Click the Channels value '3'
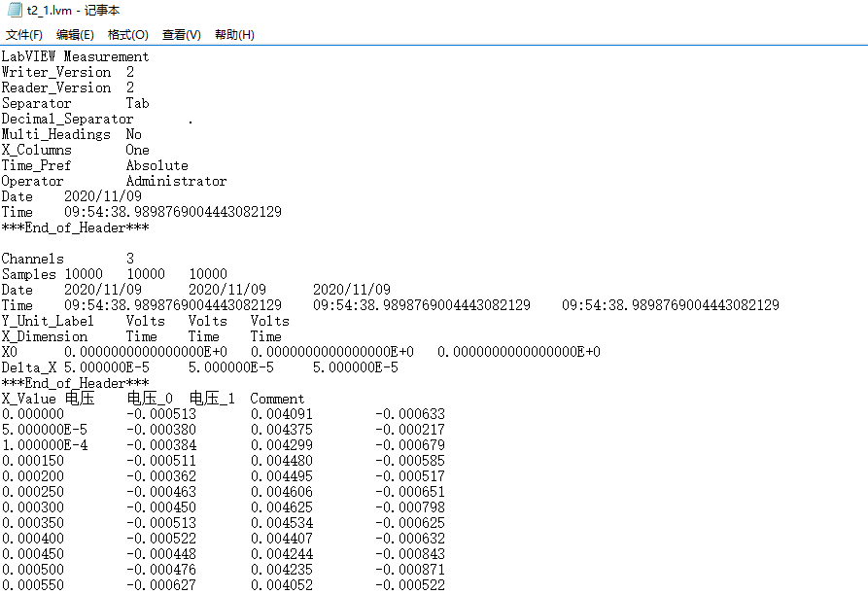The width and height of the screenshot is (868, 594). [x=130, y=259]
